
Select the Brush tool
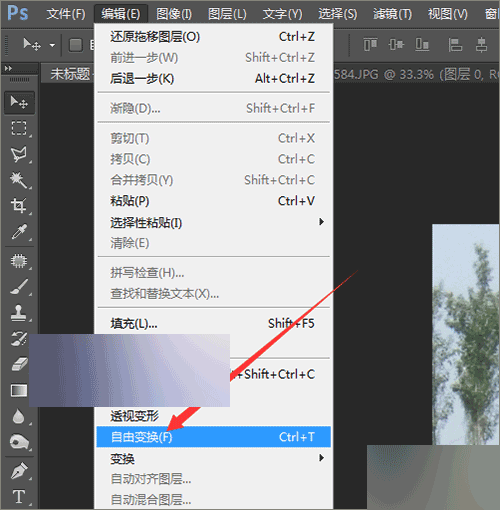coord(19,287)
